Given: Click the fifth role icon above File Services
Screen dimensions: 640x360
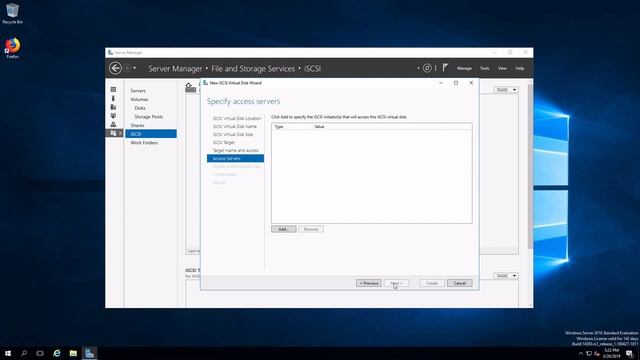Looking at the screenshot, I should (113, 124).
